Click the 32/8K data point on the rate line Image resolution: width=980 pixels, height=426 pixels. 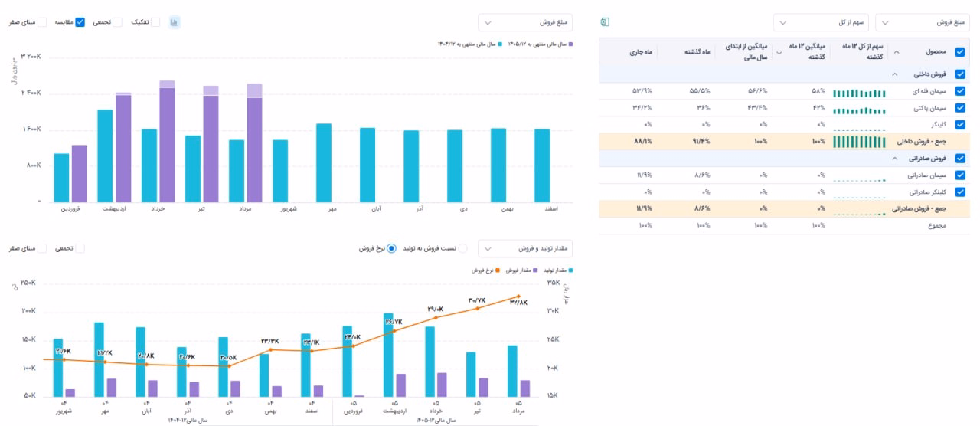[518, 297]
